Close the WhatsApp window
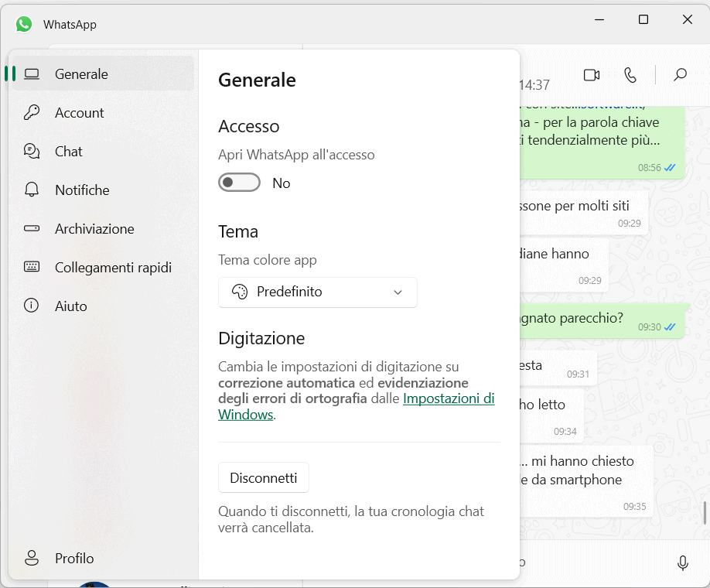 coord(687,20)
